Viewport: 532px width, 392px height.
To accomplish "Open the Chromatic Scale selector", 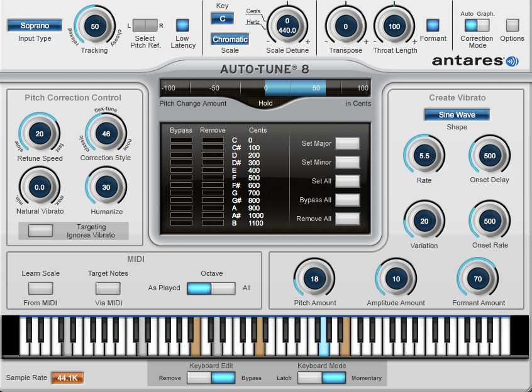I will (230, 39).
